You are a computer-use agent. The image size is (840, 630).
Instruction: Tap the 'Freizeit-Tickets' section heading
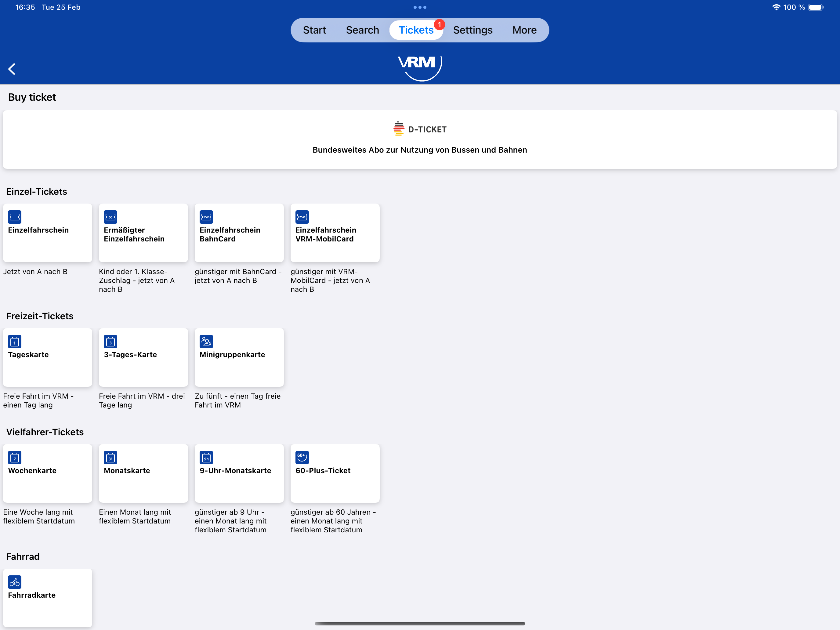click(40, 316)
